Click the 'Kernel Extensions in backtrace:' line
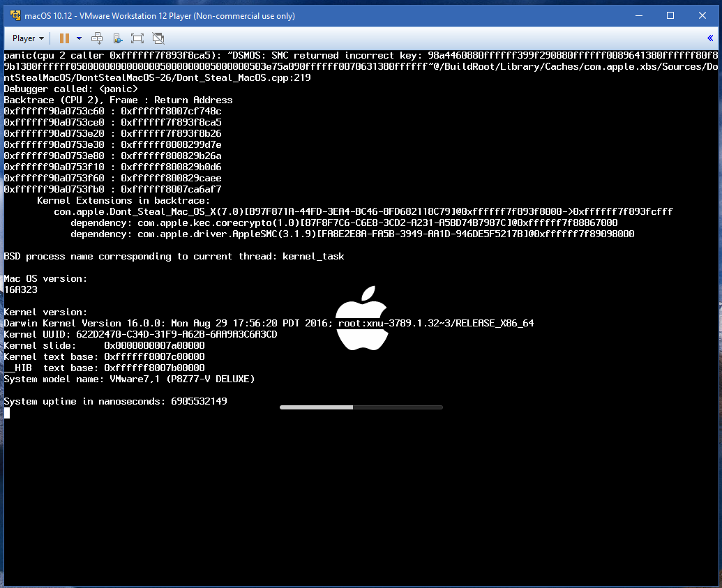 (x=123, y=200)
